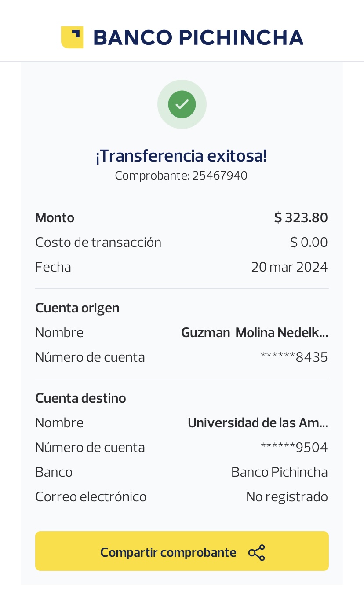
Task: Click the ¡Transferencia exitosa! heading
Action: click(181, 156)
